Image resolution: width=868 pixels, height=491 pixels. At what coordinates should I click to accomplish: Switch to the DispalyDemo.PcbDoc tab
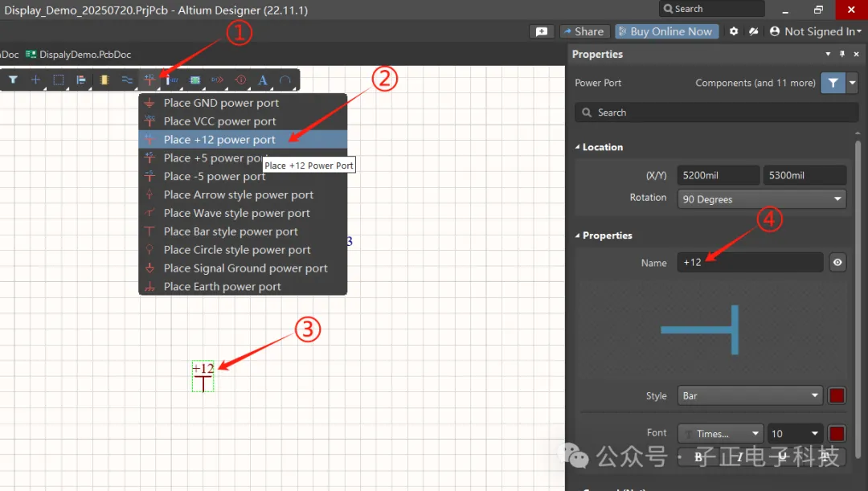pos(79,55)
